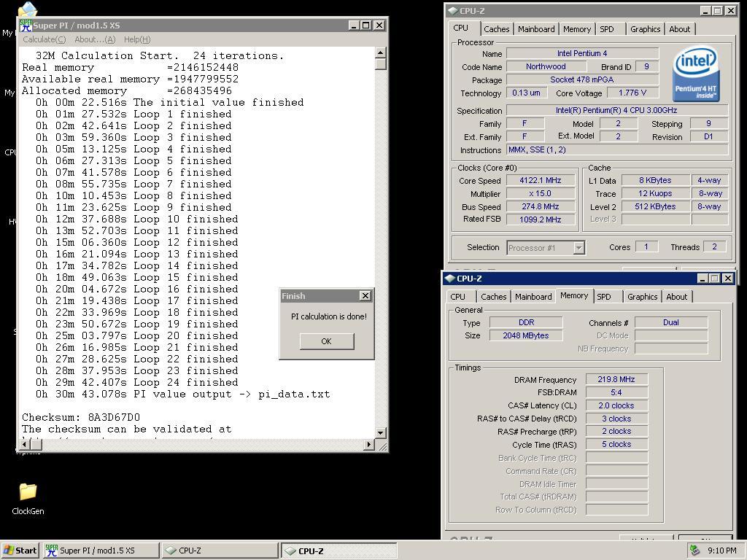Image resolution: width=747 pixels, height=560 pixels.
Task: Open Help menu in Super PI
Action: pos(137,39)
